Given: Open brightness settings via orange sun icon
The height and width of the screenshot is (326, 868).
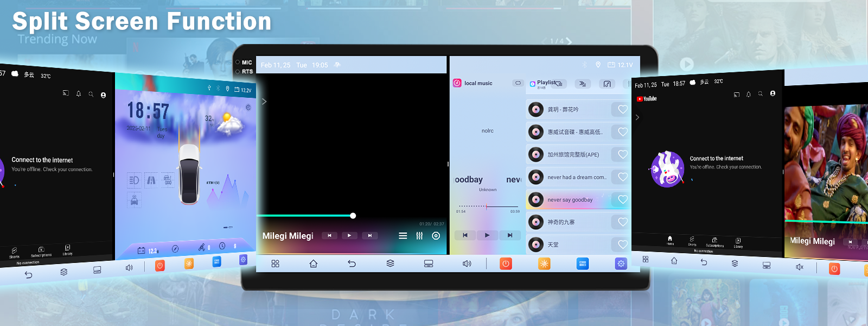Looking at the screenshot, I should tap(544, 264).
